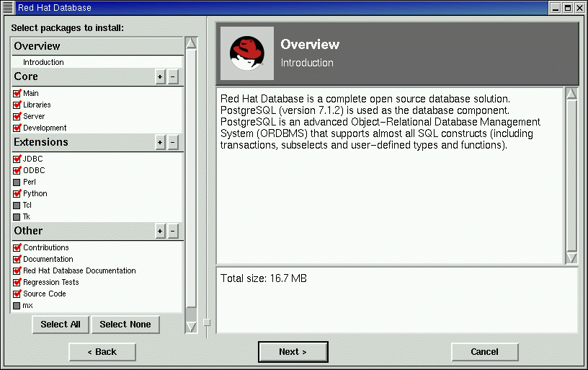Toggle the ODBC extension checkbox
588x370 pixels.
[17, 170]
